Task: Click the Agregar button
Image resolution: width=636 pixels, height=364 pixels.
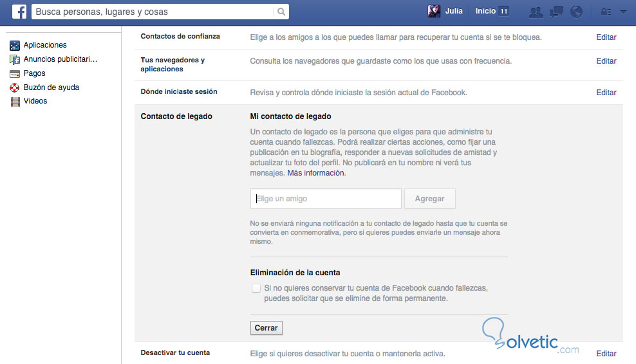Action: tap(429, 199)
